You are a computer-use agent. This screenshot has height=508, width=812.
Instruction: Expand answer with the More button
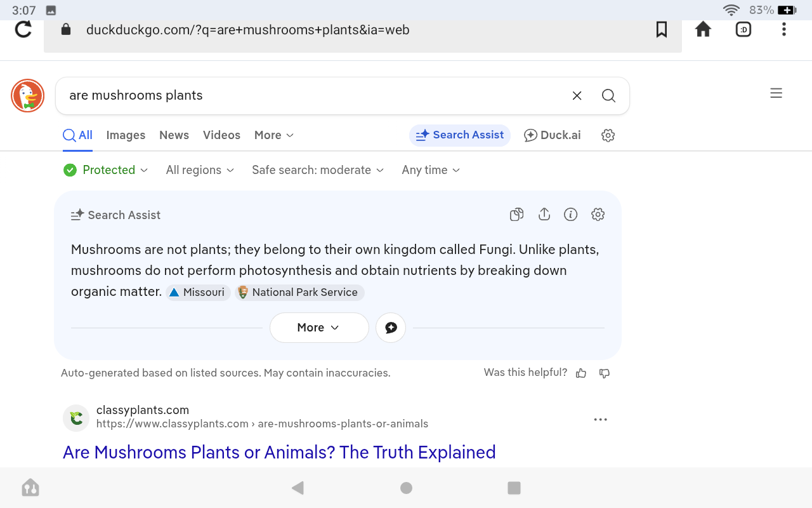point(318,328)
